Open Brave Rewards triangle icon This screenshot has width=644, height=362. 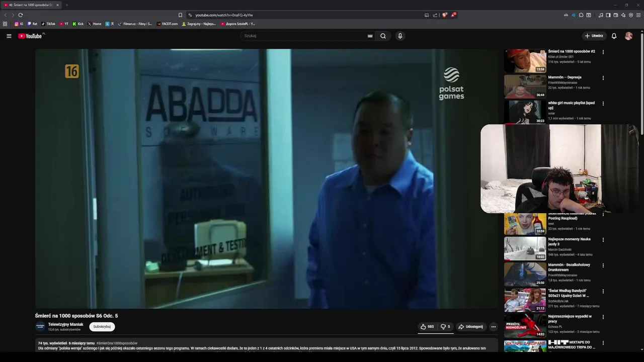click(x=453, y=15)
